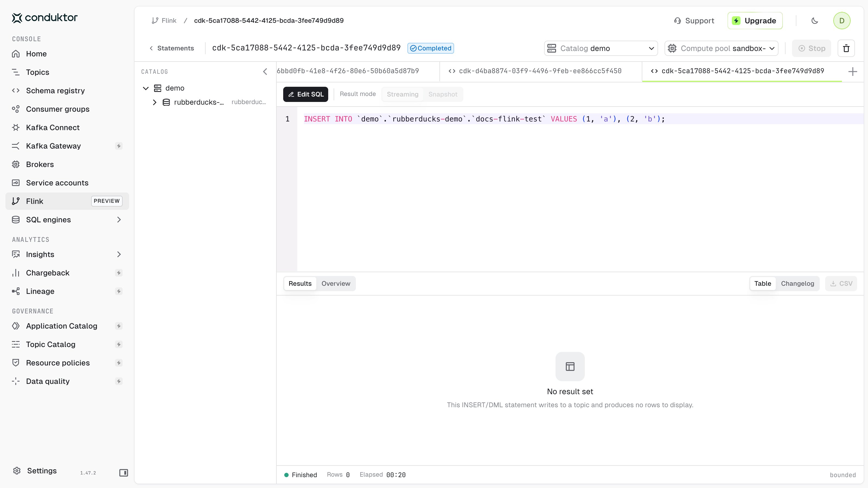Viewport: 868px width, 488px height.
Task: Open Resource policies
Action: (x=67, y=363)
